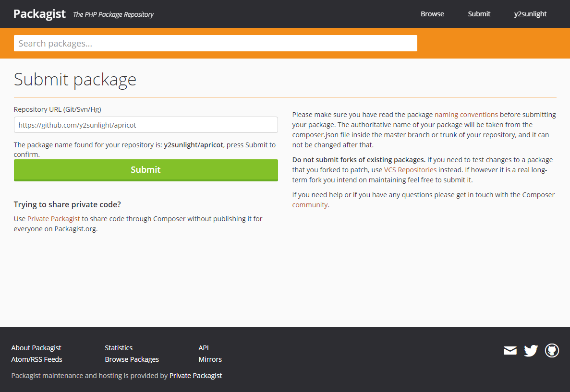Open the naming conventions link
Image resolution: width=570 pixels, height=392 pixels.
tap(466, 115)
